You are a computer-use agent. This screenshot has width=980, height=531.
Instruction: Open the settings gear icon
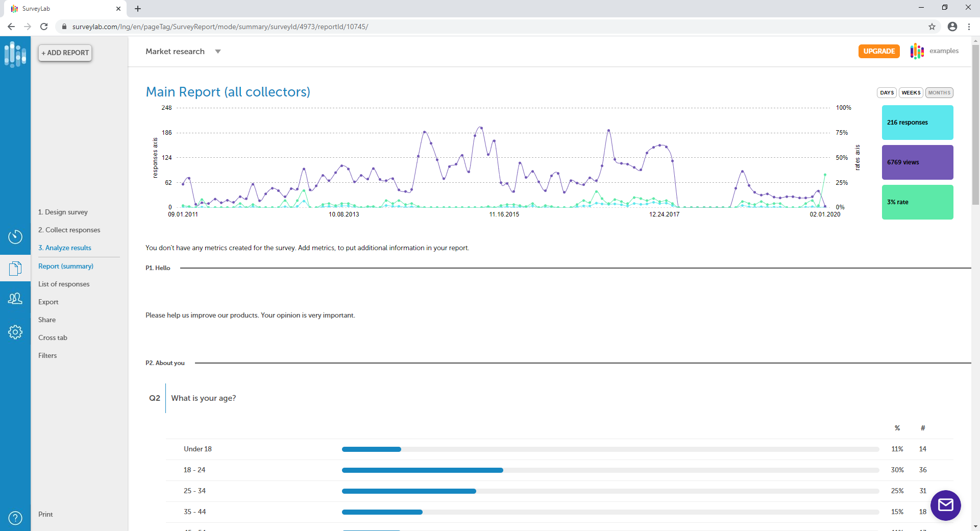15,332
